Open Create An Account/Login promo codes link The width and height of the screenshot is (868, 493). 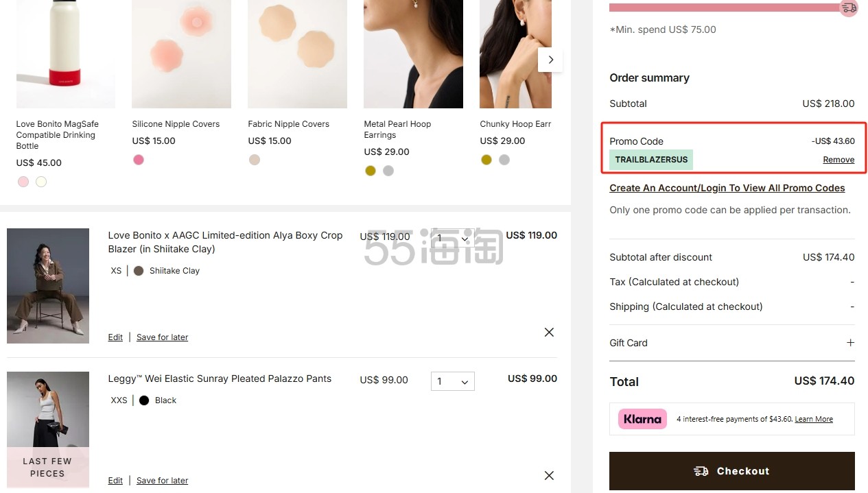click(727, 188)
